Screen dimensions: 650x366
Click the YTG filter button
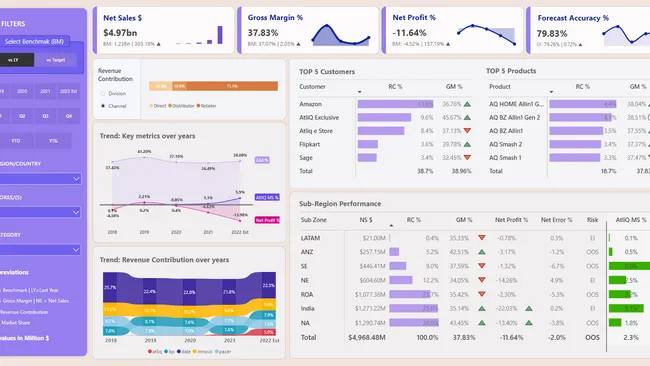(53, 141)
